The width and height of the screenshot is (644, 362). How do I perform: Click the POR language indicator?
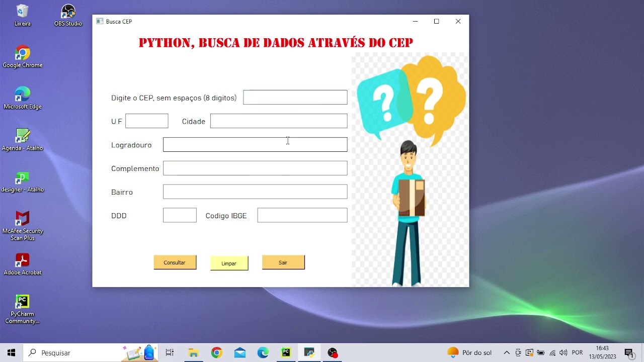coord(577,352)
